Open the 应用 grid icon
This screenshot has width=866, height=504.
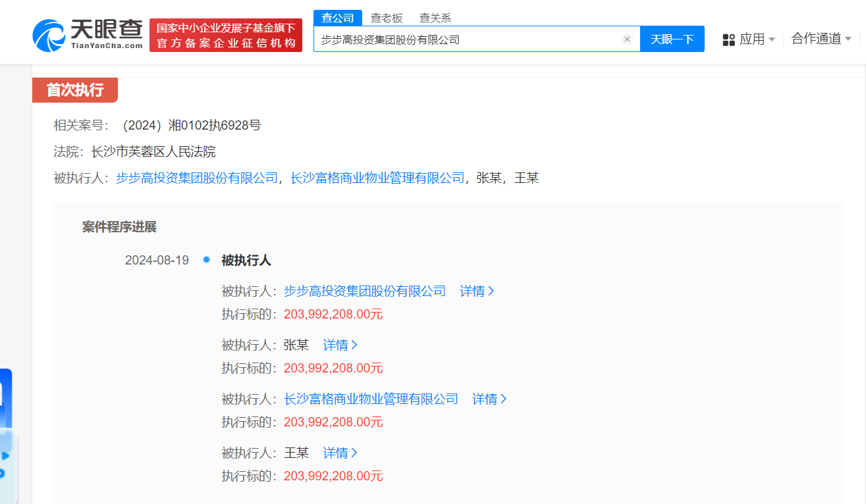728,39
